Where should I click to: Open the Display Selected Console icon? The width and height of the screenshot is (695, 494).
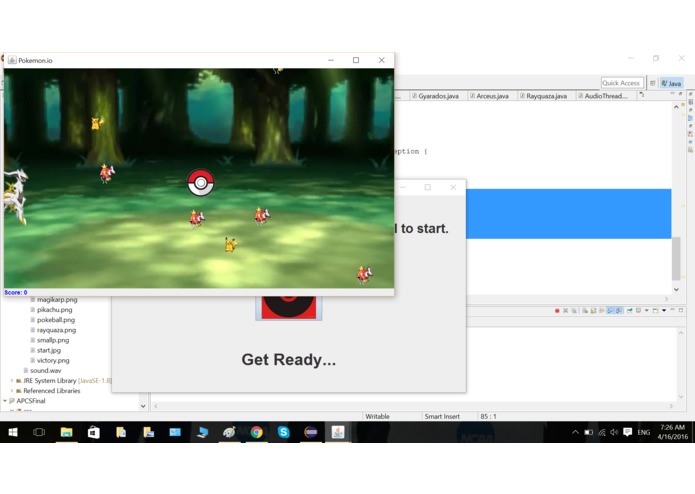638,311
